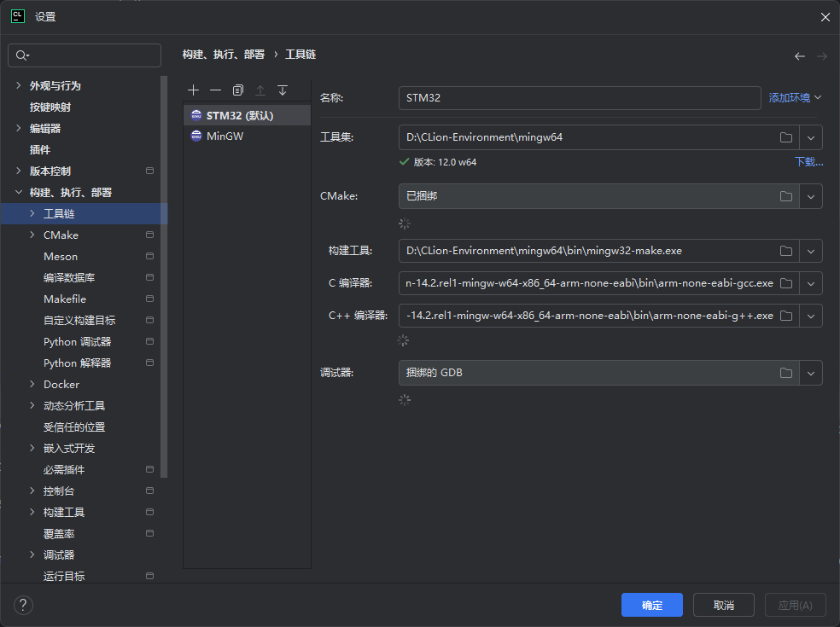Select the STM32 (默认) toolchain
The image size is (840, 627).
(x=247, y=116)
